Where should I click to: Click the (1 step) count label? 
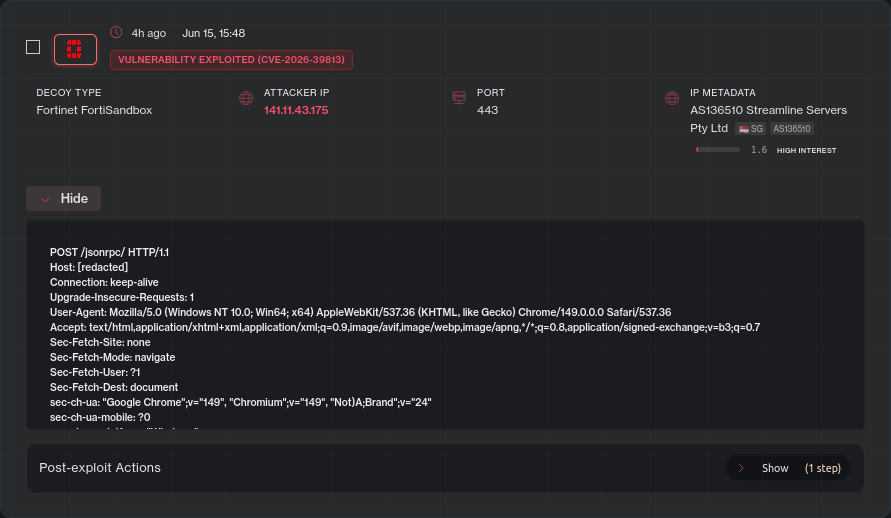point(823,469)
